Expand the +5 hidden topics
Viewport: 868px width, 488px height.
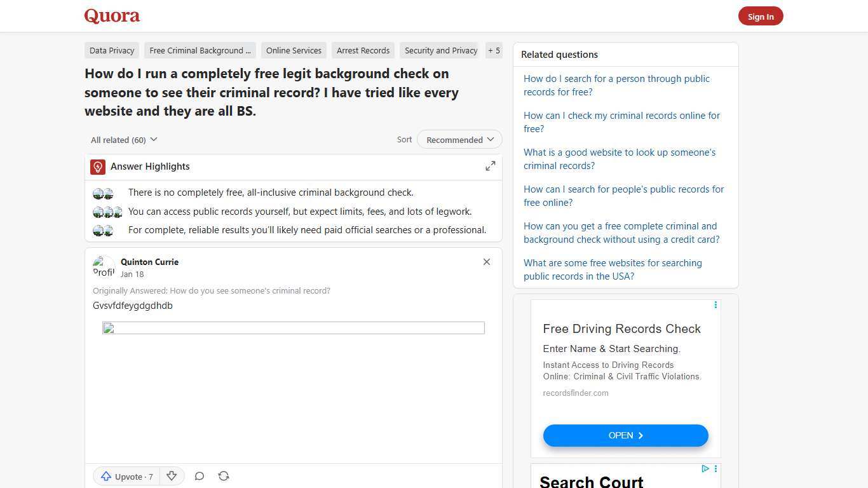(x=494, y=50)
